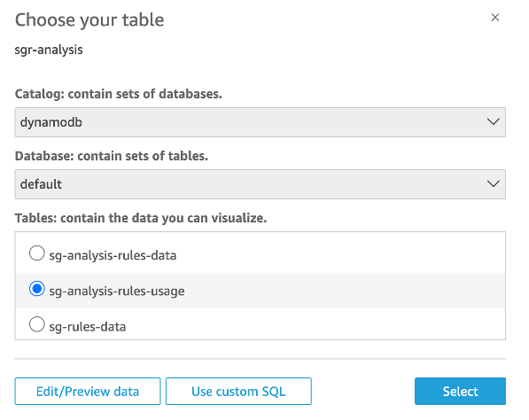529x420 pixels.
Task: Select the sg-analysis-rules-data radio button
Action: click(37, 253)
